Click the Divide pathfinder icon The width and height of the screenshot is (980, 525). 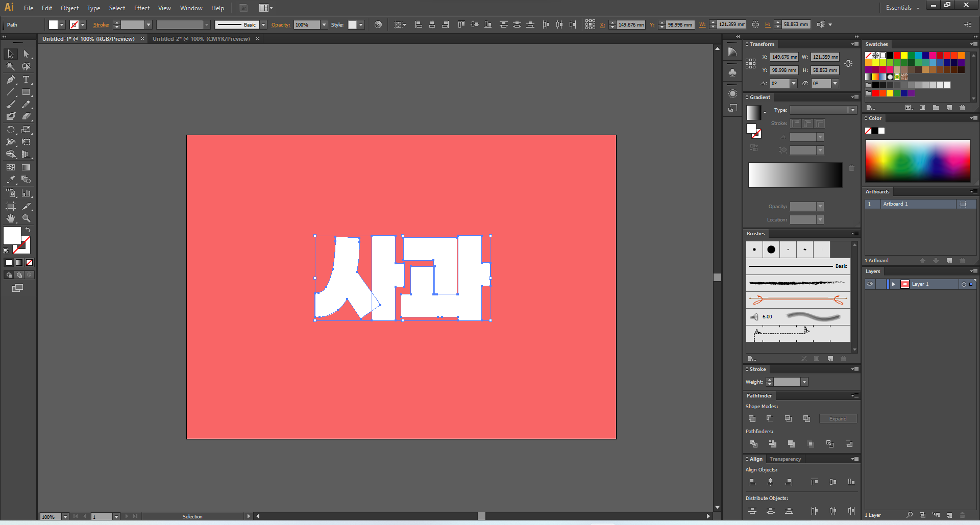pyautogui.click(x=753, y=444)
